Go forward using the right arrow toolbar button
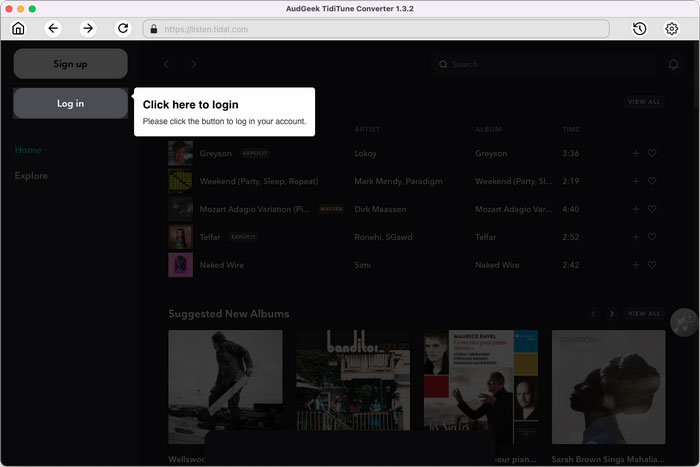 88,29
